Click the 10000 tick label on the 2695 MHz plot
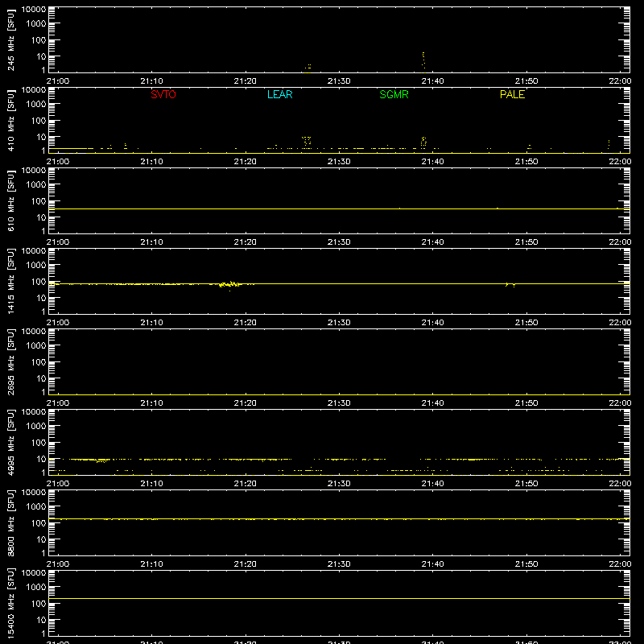 coord(34,332)
